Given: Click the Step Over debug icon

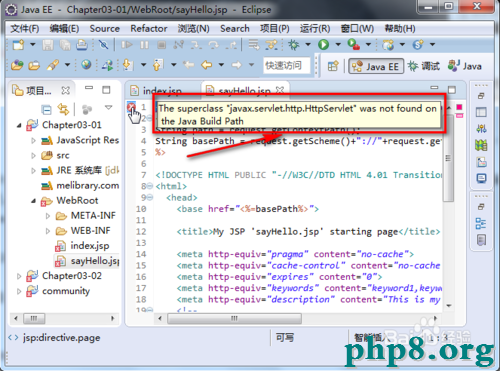Looking at the screenshot, I should [x=213, y=45].
